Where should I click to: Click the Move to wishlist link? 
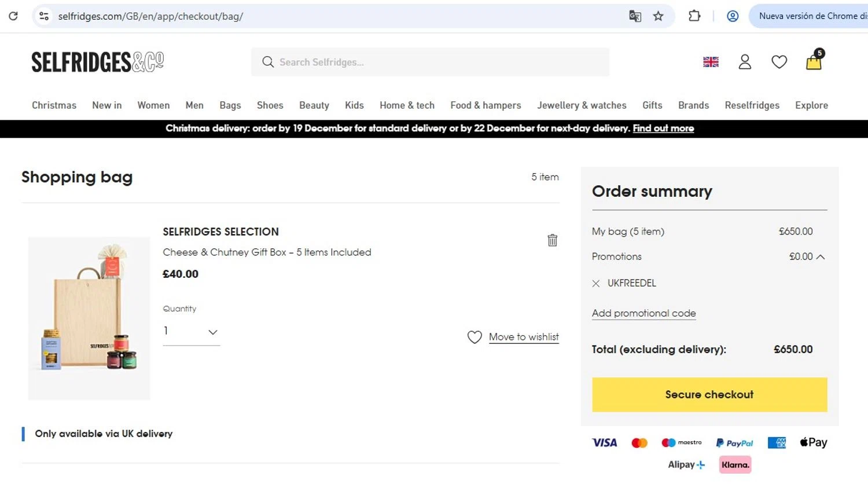[x=524, y=337]
